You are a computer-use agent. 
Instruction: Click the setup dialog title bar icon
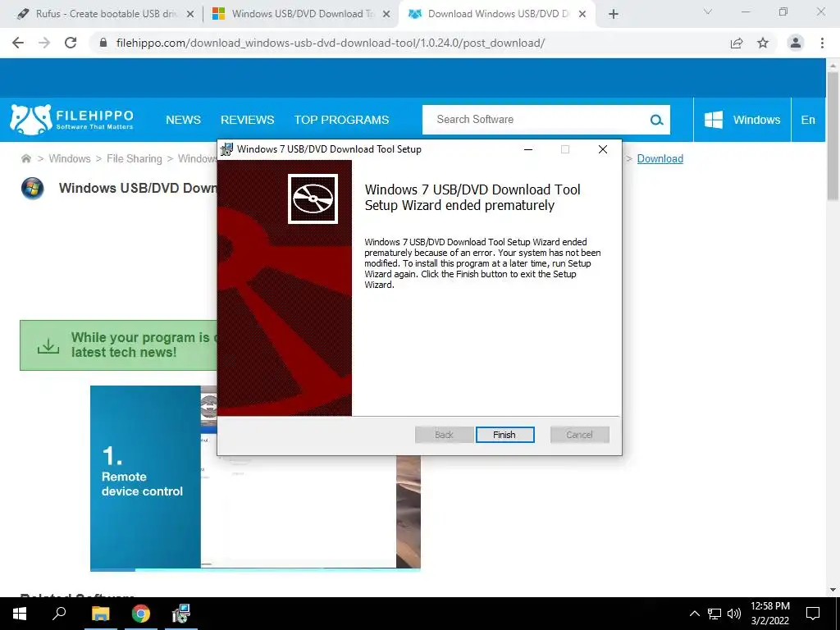pyautogui.click(x=227, y=149)
